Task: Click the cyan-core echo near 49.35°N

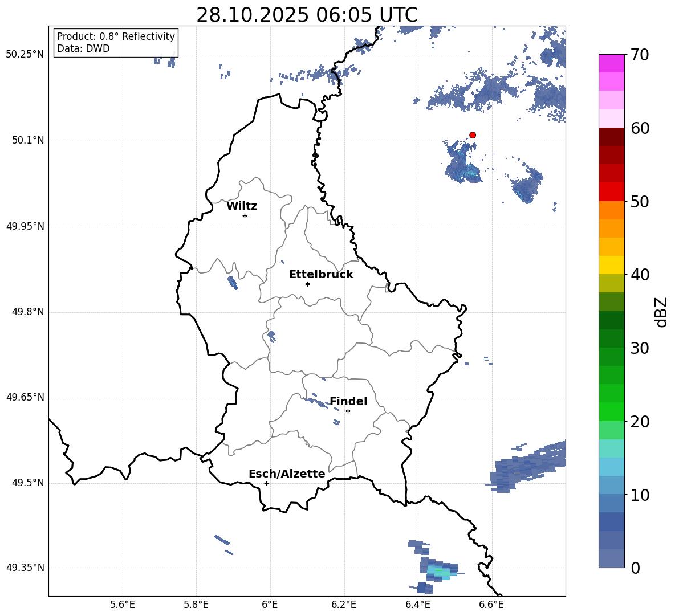Action: [x=440, y=570]
